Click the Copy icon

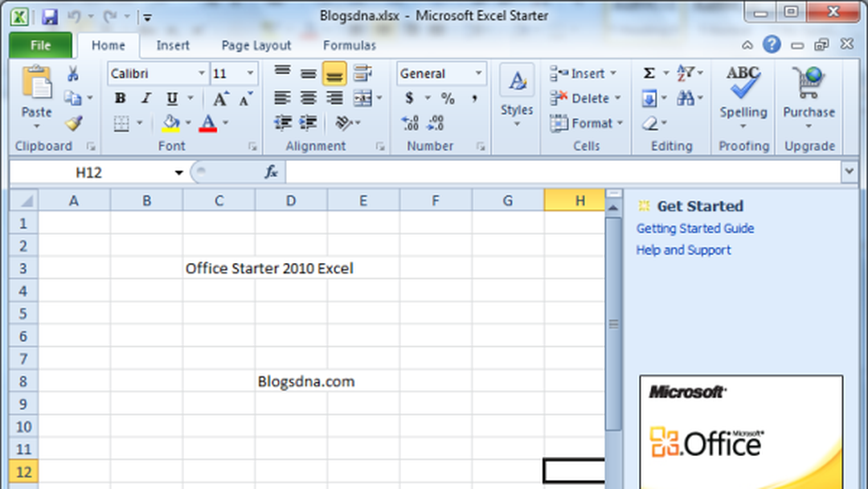click(x=72, y=98)
